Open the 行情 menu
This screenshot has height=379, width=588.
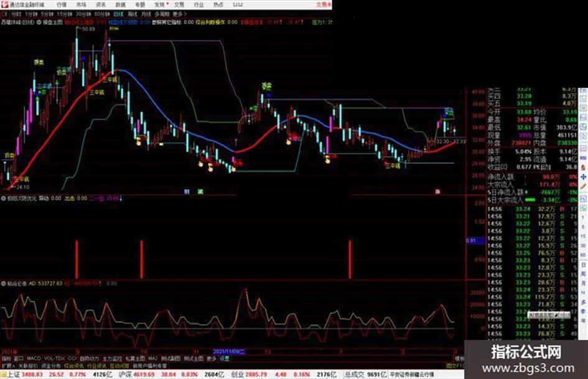click(x=61, y=4)
